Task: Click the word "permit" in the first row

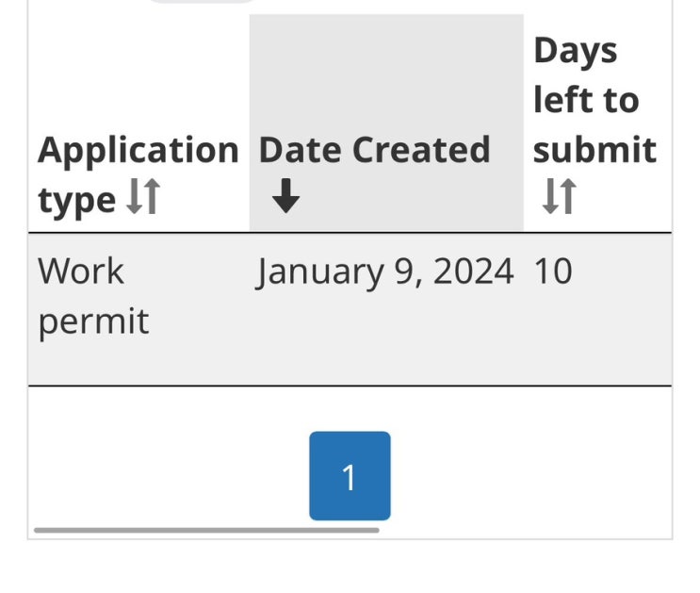Action: click(93, 321)
